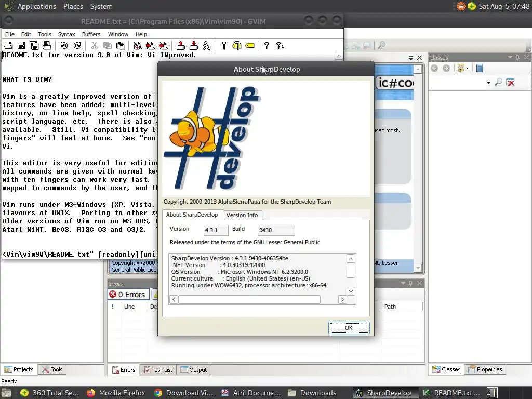Viewport: 532px width, 399px height.
Task: Open the Places menu in top panel
Action: pyautogui.click(x=73, y=6)
